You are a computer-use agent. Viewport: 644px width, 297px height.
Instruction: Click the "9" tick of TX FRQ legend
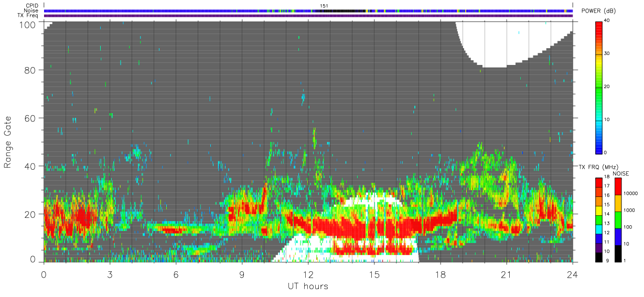[607, 261]
